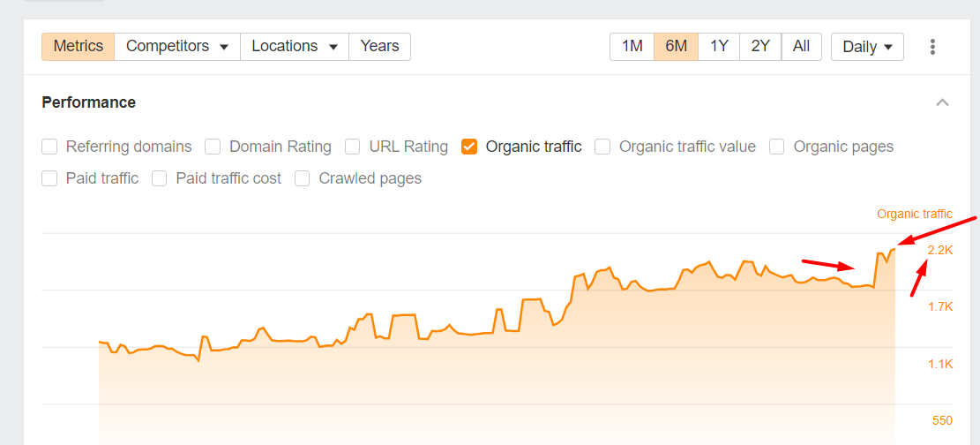Expand the Locations dropdown
The image size is (980, 445).
[295, 47]
